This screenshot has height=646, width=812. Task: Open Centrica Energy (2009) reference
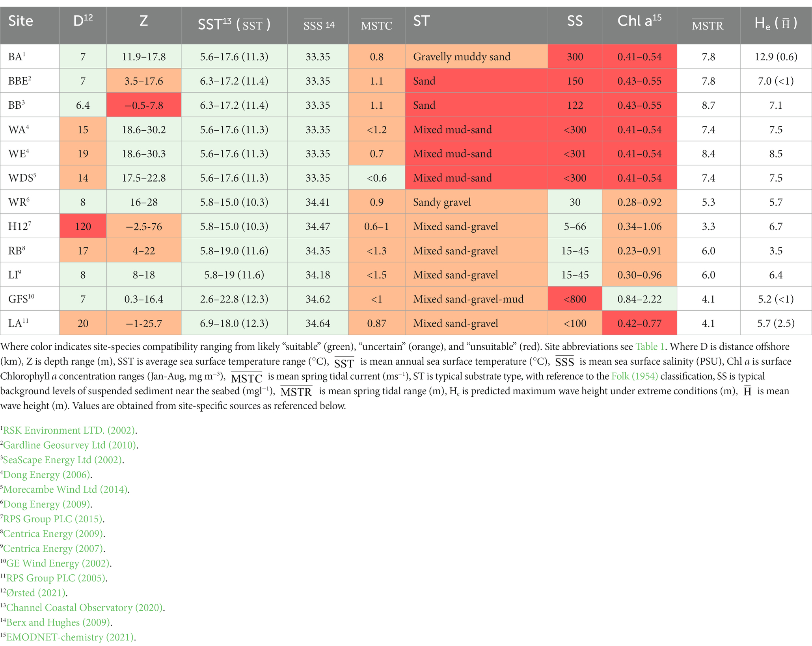tap(53, 534)
